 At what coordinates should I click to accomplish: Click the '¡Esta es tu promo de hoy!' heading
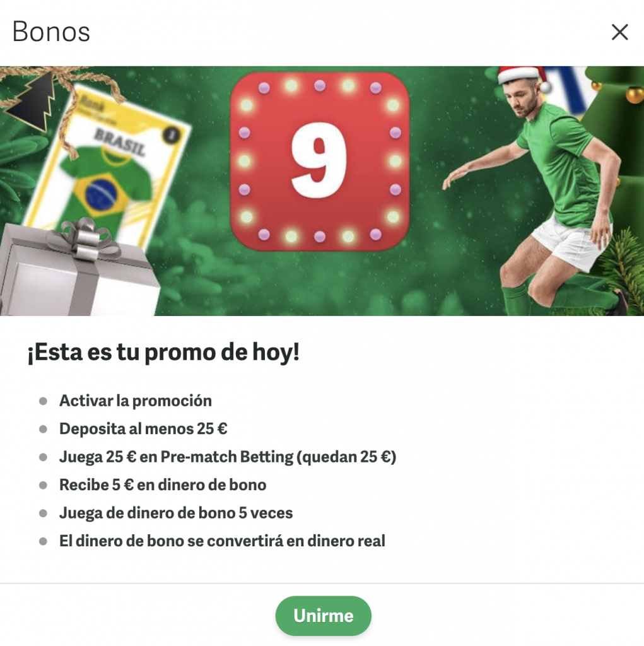(x=163, y=353)
